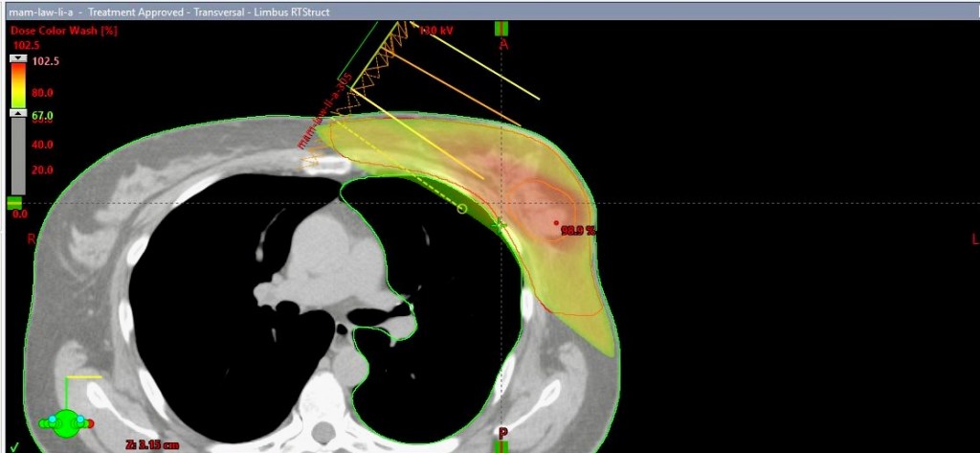Click the patient orientation figure icon
The width and height of the screenshot is (980, 453).
[x=65, y=421]
